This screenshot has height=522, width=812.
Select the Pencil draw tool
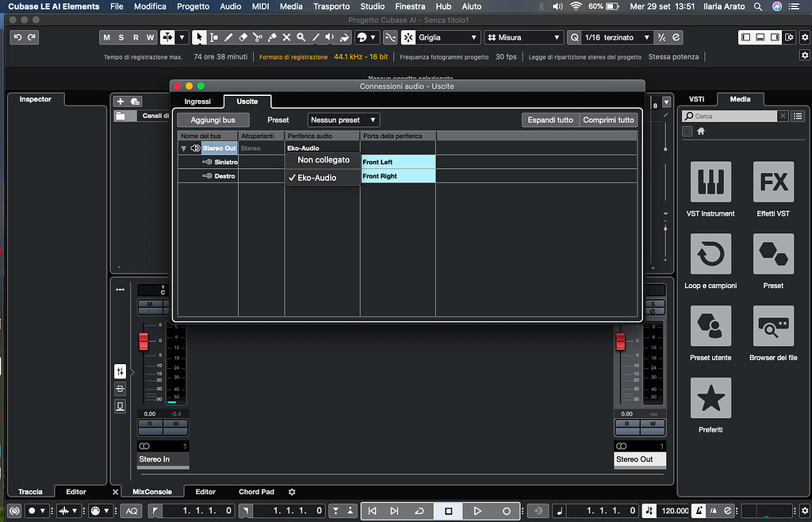[x=229, y=37]
